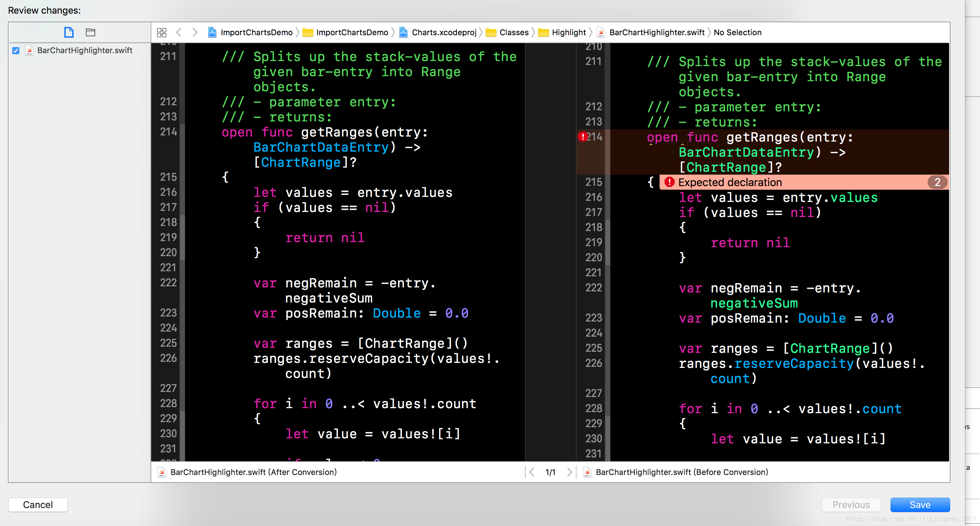Open the No Selection breadcrumb
The image size is (980, 526).
pos(737,32)
